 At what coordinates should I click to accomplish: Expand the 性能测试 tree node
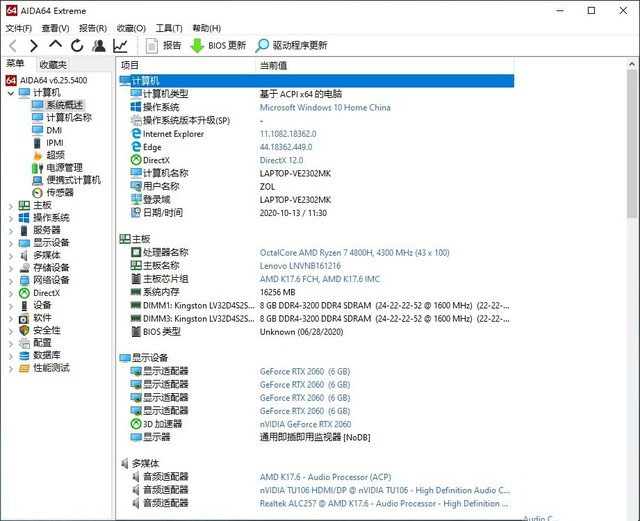pyautogui.click(x=11, y=368)
